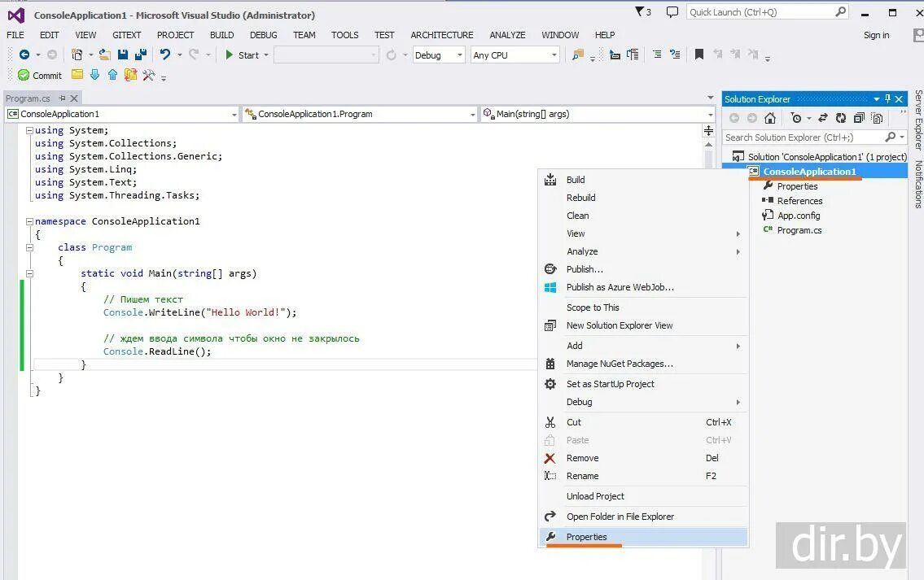Click the yellow folder icon beside Commit
This screenshot has width=924, height=580.
[77, 74]
